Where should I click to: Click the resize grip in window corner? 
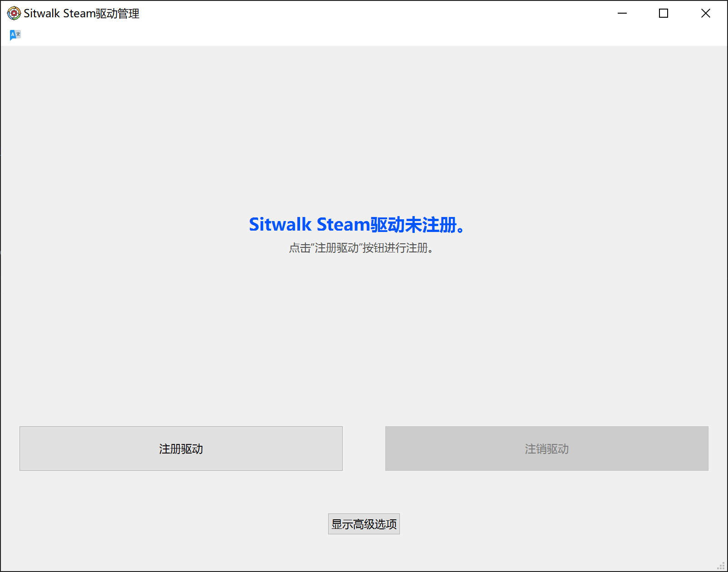click(x=721, y=566)
